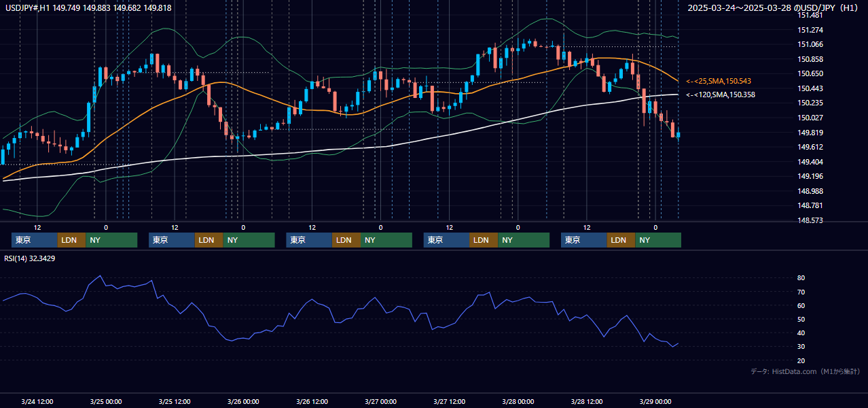This screenshot has height=408, width=868.
Task: Click the 3/25 00:00 time axis label
Action: (106, 402)
